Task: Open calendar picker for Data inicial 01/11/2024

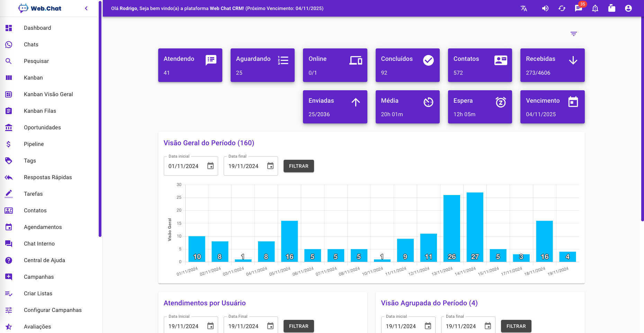Action: (211, 166)
